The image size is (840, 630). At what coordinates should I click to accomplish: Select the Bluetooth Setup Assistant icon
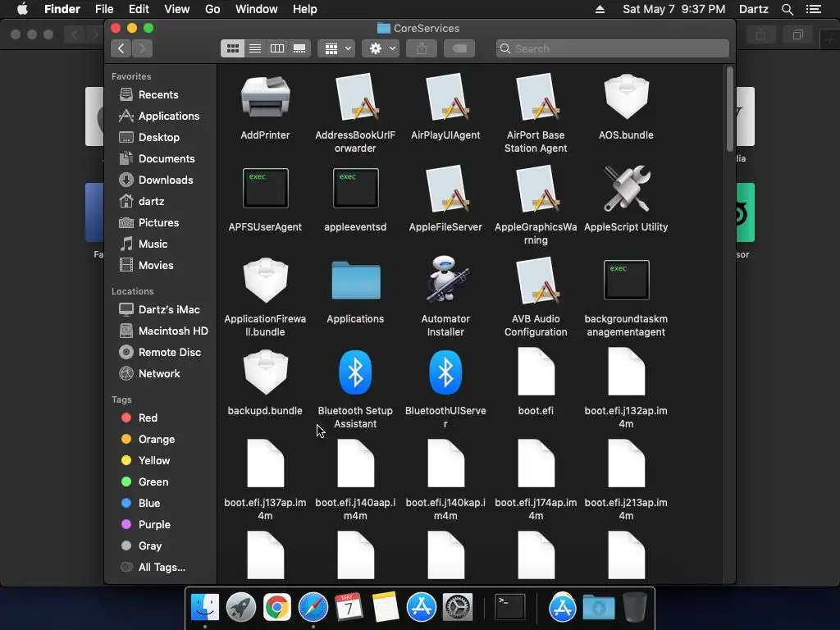pos(355,372)
